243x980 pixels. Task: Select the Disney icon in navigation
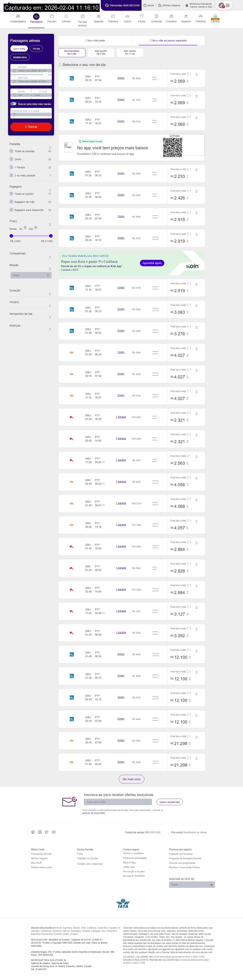pyautogui.click(x=142, y=16)
